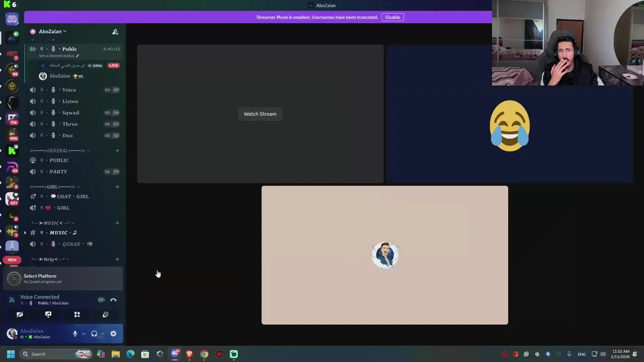Open File Explorer from taskbar

pyautogui.click(x=116, y=354)
